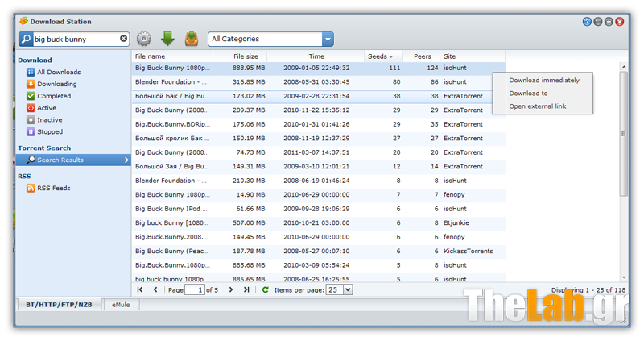Sort by Peers column
This screenshot has width=644, height=341.
click(421, 56)
